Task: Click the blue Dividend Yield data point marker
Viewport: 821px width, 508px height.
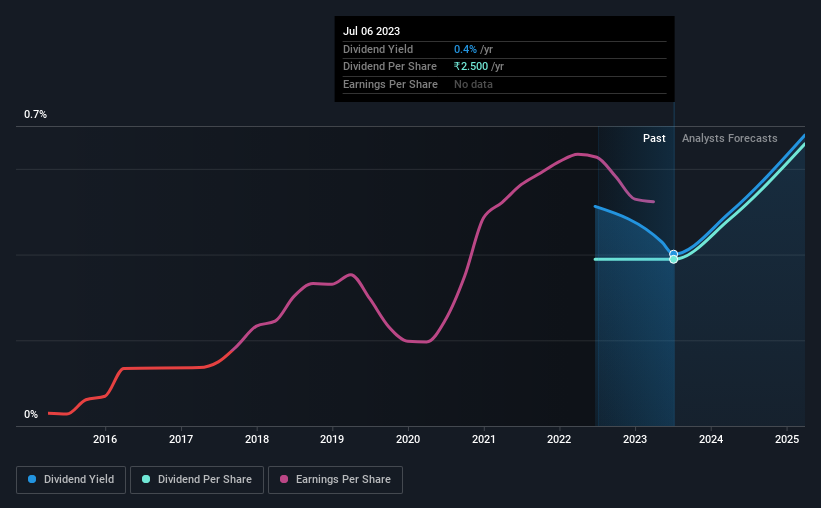Action: 673,254
